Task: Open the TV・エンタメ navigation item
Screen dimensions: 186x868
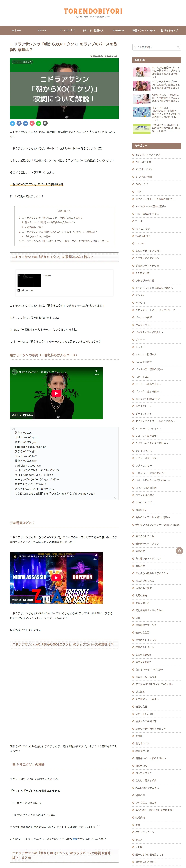Action: tap(68, 31)
